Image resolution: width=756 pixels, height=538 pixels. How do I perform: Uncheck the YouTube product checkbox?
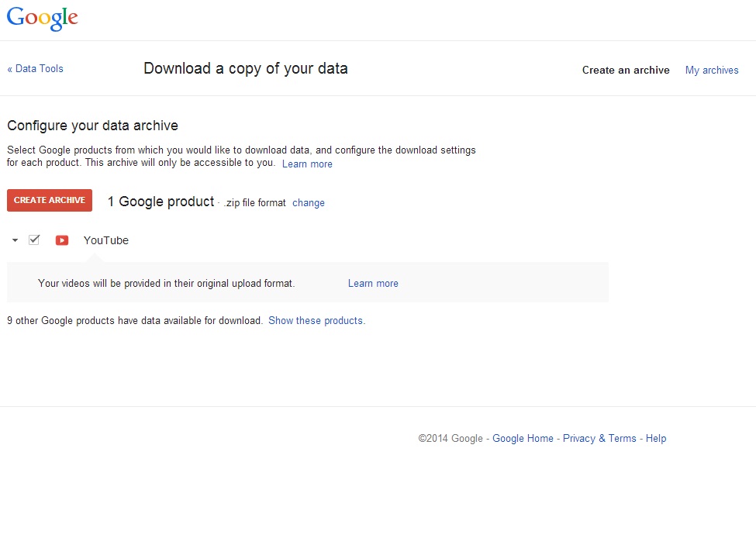(x=34, y=240)
